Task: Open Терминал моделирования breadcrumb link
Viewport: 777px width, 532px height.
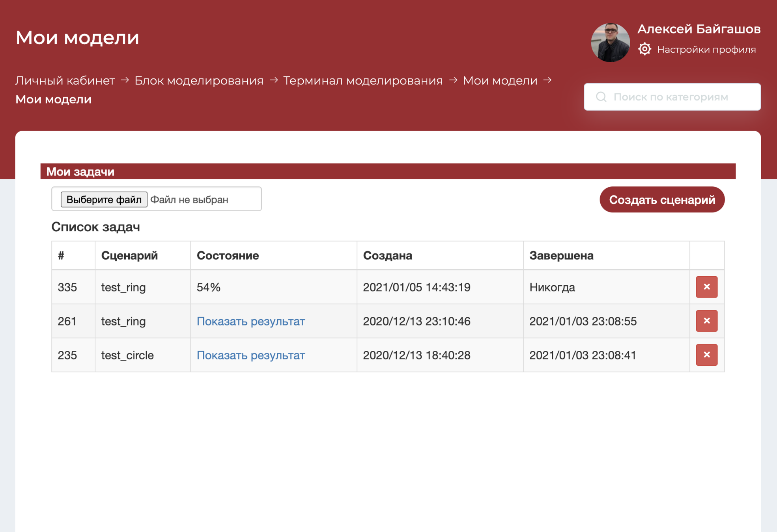Action: [363, 80]
